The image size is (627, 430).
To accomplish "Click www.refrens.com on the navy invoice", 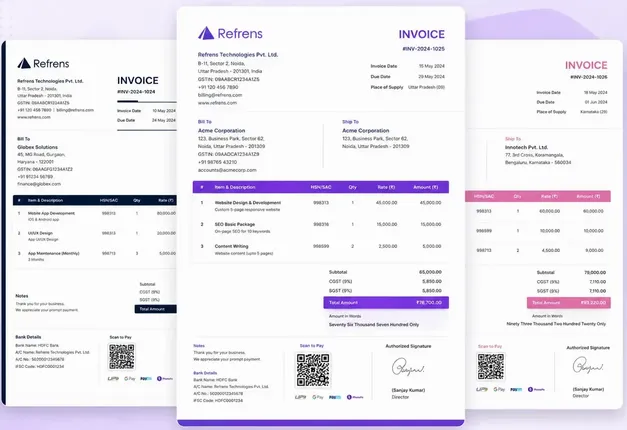I will pyautogui.click(x=34, y=117).
